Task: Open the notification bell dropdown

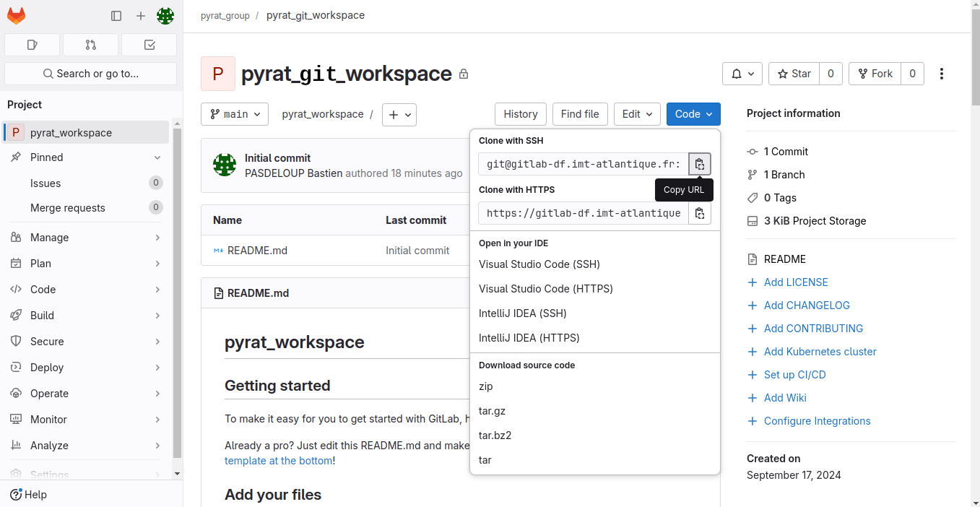Action: [742, 74]
